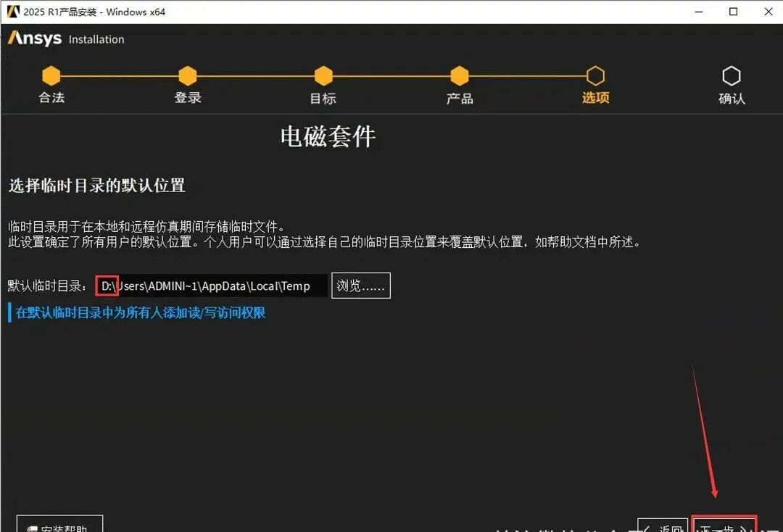
Task: Maximize the installer window
Action: [733, 12]
